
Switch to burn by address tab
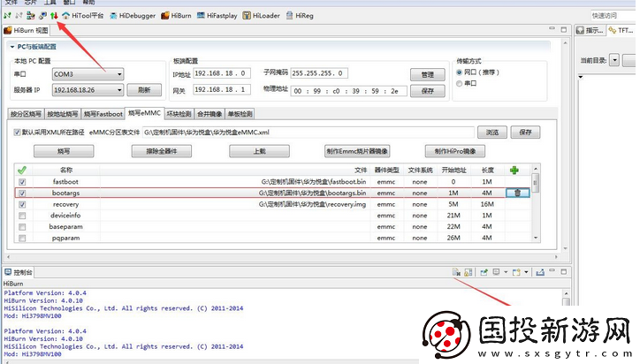63,114
